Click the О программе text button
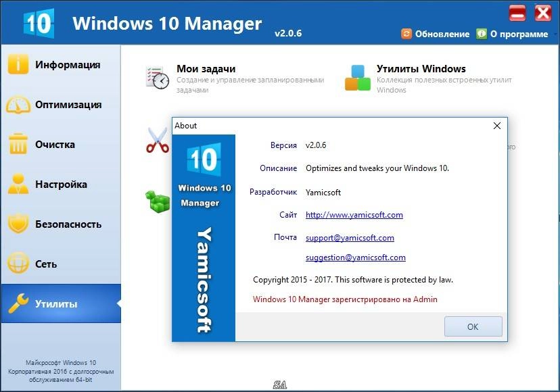The width and height of the screenshot is (560, 392). click(519, 34)
